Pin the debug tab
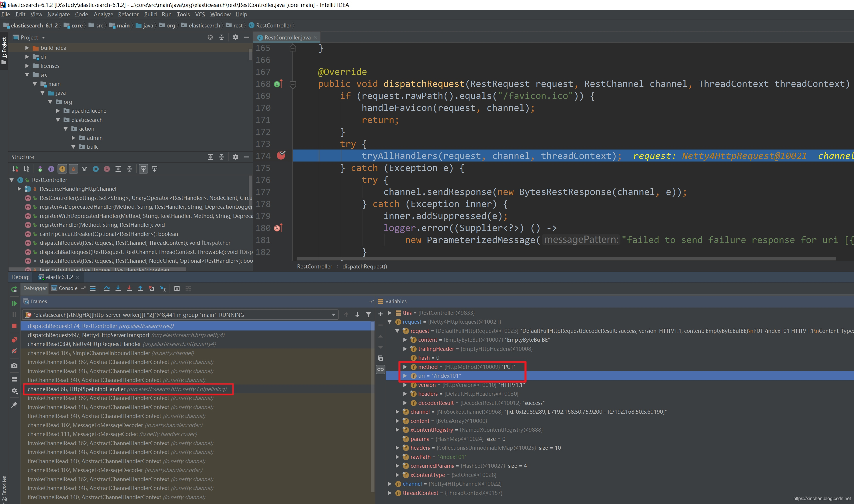Screen dimensions: 854x504 [14, 405]
